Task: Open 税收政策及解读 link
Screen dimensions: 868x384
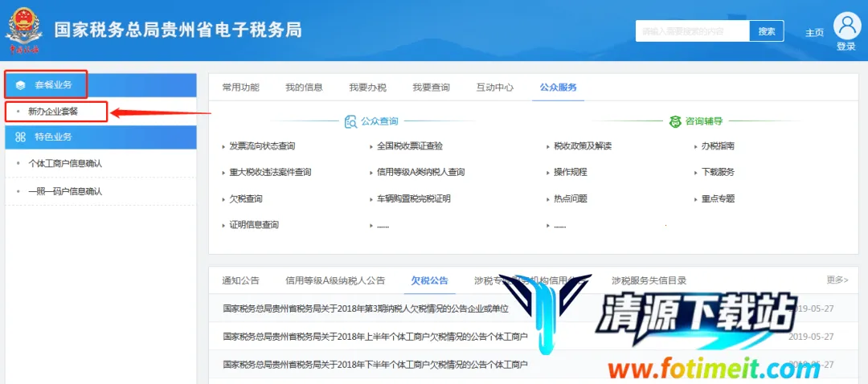Action: [x=583, y=146]
